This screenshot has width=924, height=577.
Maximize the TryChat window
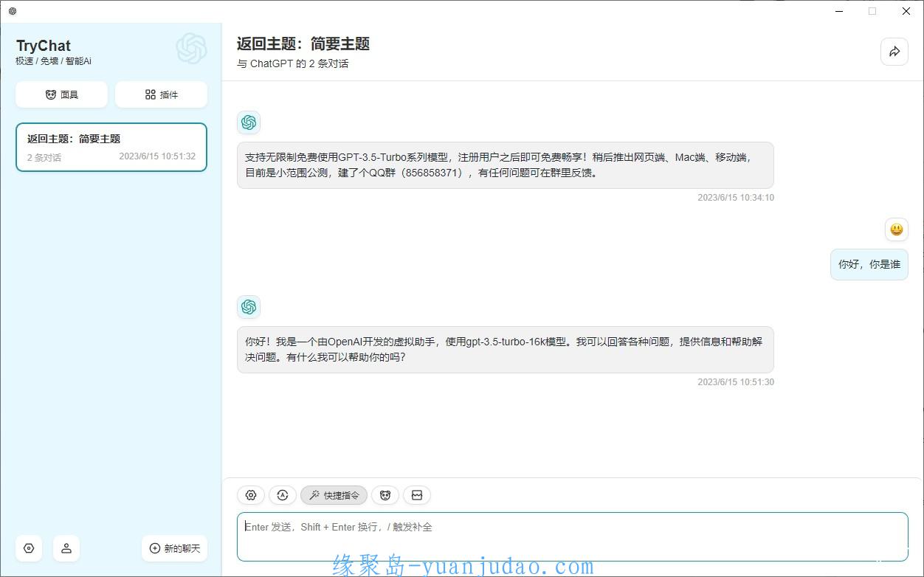click(x=872, y=11)
